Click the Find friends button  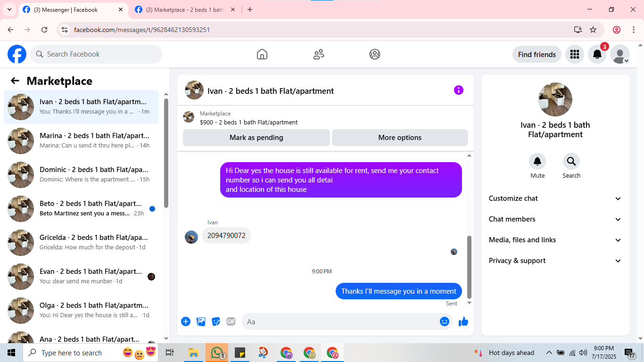click(537, 54)
